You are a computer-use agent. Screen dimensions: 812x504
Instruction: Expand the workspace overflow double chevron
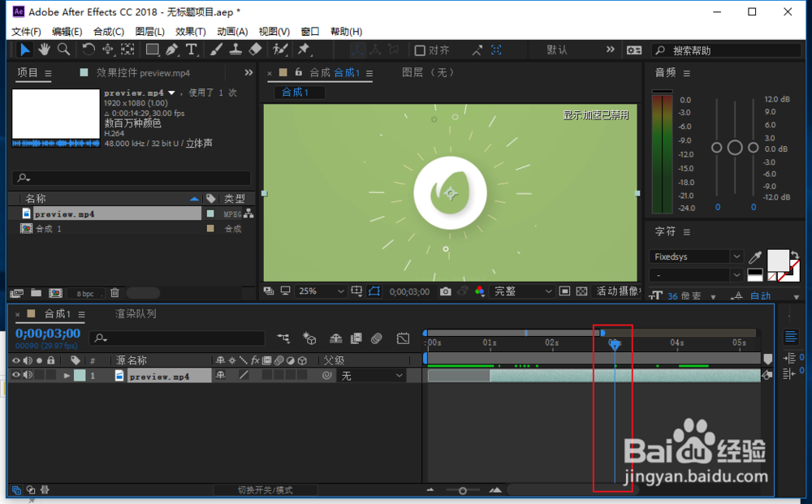pos(611,50)
